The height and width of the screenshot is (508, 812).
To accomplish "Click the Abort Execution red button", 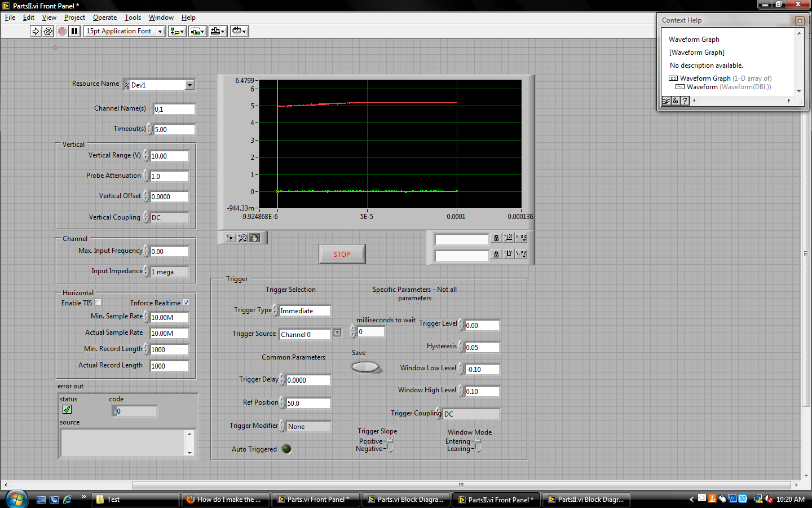I will [x=62, y=31].
